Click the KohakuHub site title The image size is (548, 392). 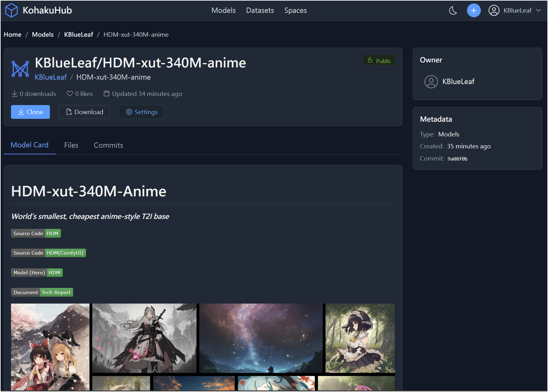47,10
